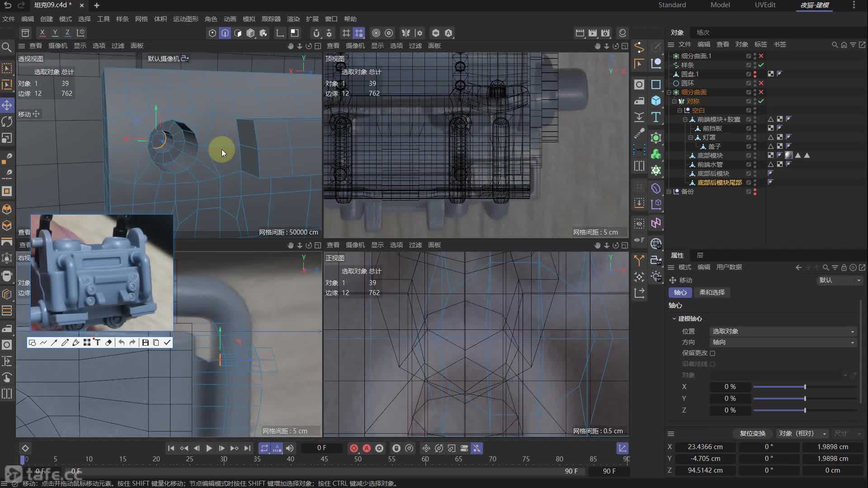Collapse the 建模轴心 section
This screenshot has width=868, height=488.
[674, 319]
